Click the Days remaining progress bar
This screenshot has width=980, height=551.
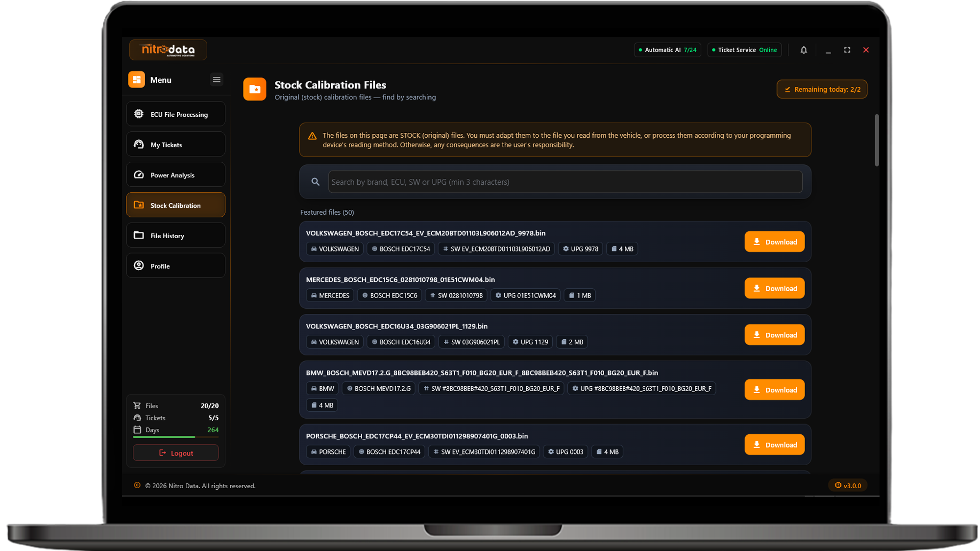click(x=176, y=437)
